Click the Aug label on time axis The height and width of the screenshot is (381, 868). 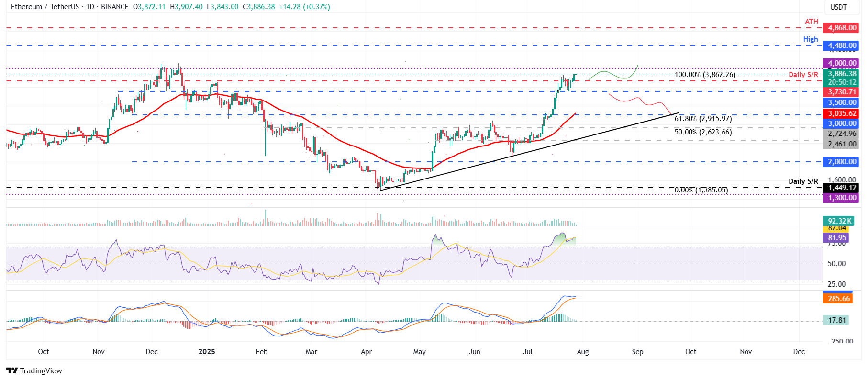pos(582,352)
